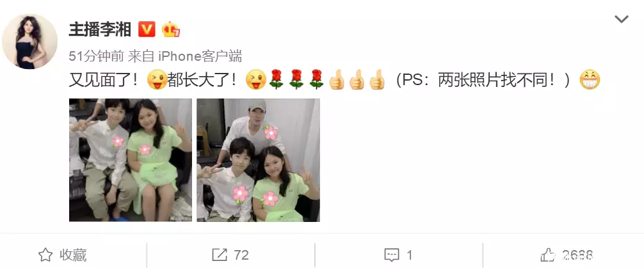Click the comment bubble icon
Image resolution: width=644 pixels, height=268 pixels.
click(391, 255)
